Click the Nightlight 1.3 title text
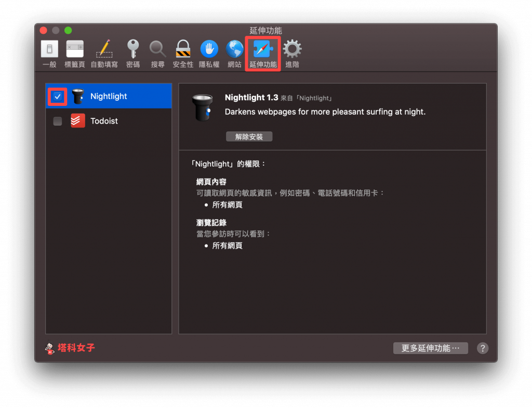The image size is (532, 408). pos(251,98)
